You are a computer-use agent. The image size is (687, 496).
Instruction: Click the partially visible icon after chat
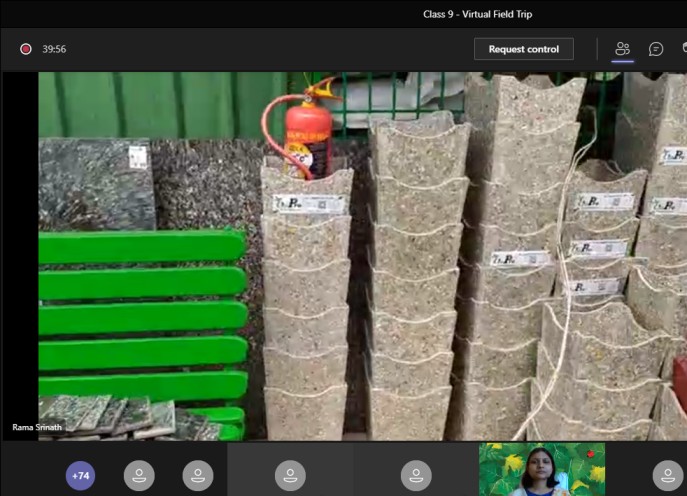(x=683, y=49)
